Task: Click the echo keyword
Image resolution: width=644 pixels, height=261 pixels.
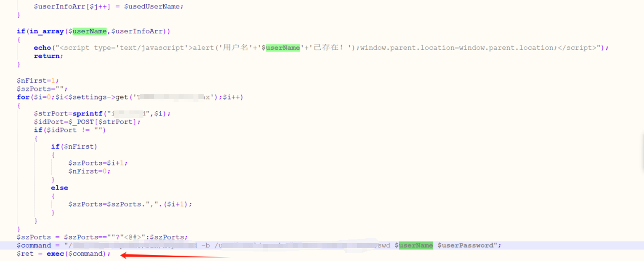Action: (42, 48)
